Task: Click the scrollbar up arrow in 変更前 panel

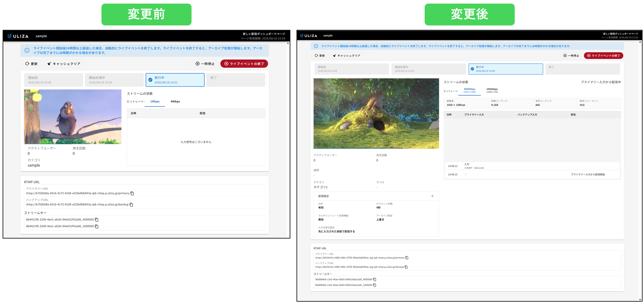Action: pyautogui.click(x=288, y=43)
